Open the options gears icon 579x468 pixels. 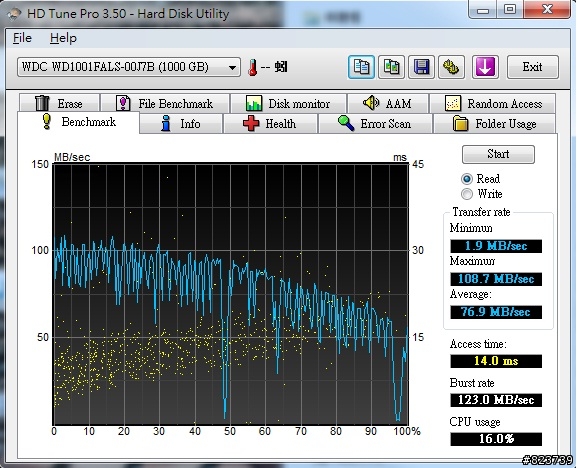(x=451, y=67)
